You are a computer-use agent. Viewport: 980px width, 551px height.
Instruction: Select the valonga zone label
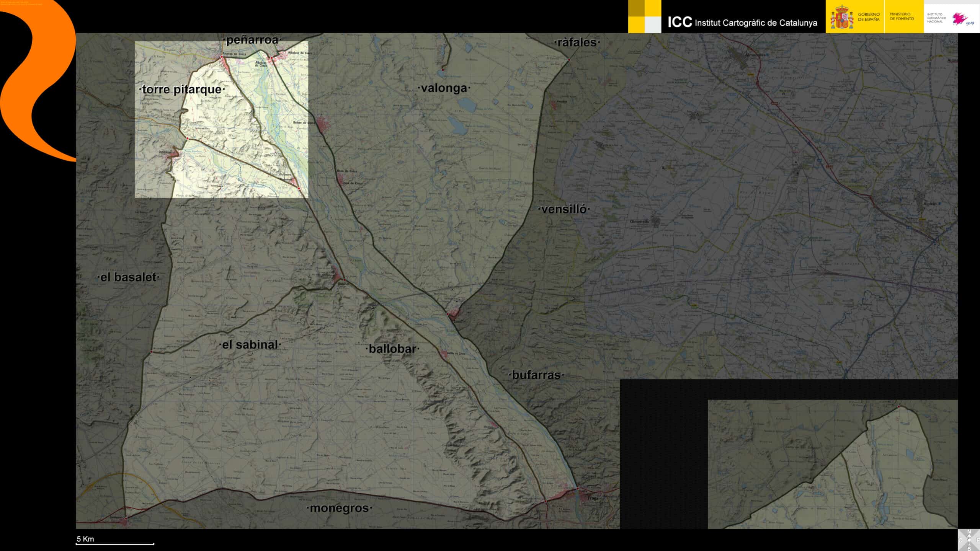[x=444, y=88]
